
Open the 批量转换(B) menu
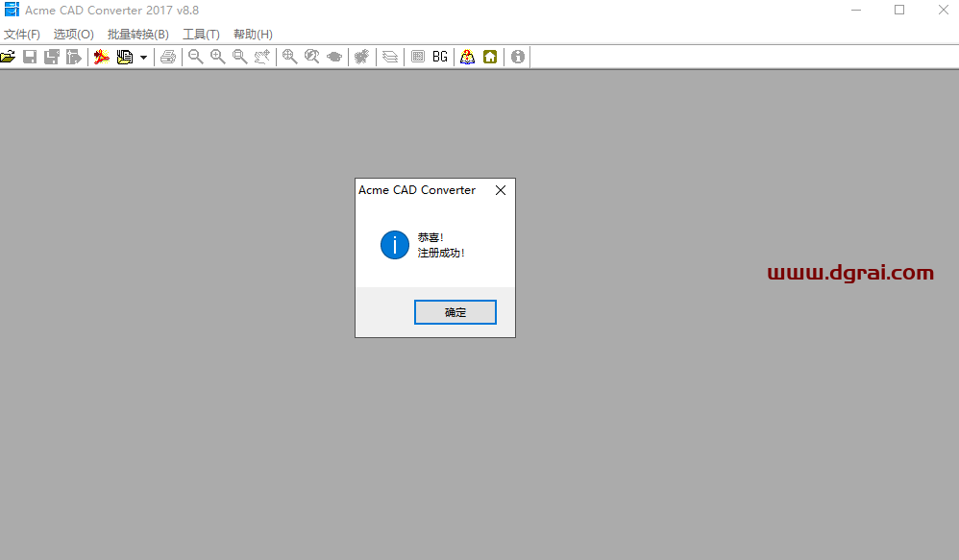(x=138, y=35)
